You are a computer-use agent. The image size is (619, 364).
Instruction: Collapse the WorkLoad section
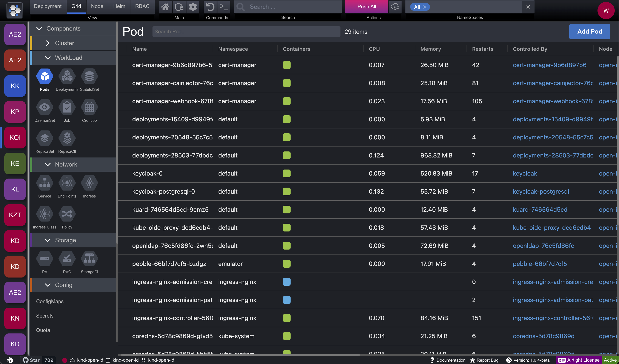pyautogui.click(x=48, y=58)
